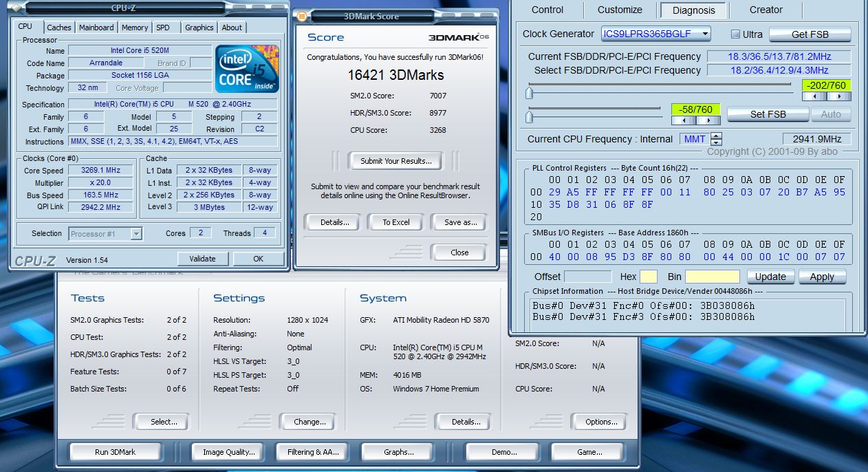
Task: Click the 3DMARK06 logo in Score dialog
Action: 459,38
